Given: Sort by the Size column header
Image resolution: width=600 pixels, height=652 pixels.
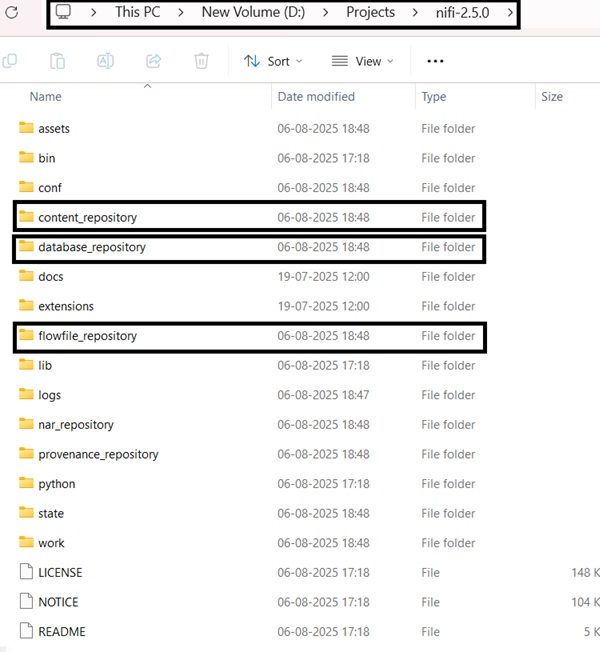Looking at the screenshot, I should point(552,96).
